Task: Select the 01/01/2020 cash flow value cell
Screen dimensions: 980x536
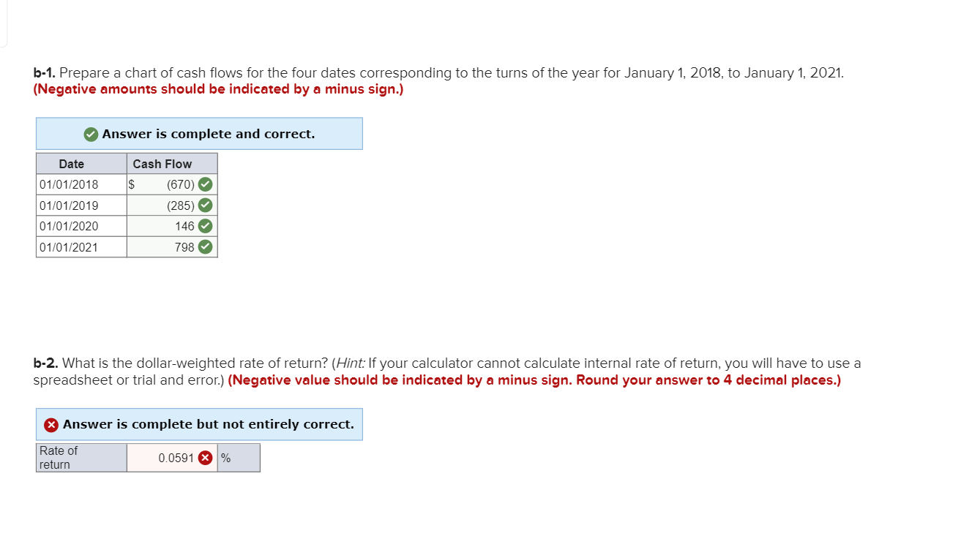Action: pos(172,226)
